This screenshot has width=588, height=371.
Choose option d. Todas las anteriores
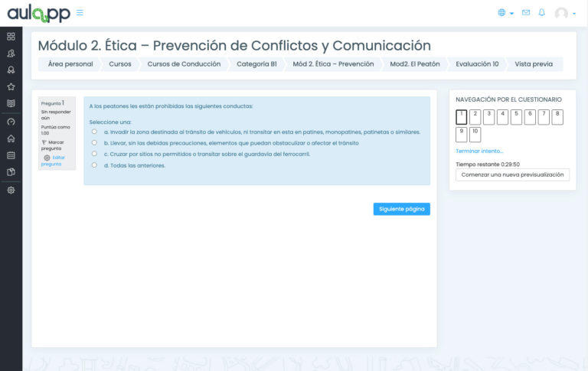pyautogui.click(x=94, y=164)
